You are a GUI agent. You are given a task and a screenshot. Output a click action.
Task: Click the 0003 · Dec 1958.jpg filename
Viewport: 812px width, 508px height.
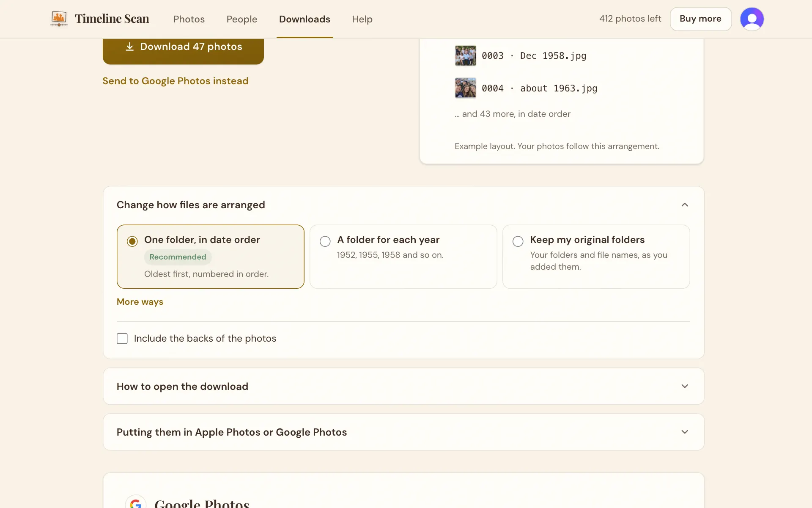point(534,56)
